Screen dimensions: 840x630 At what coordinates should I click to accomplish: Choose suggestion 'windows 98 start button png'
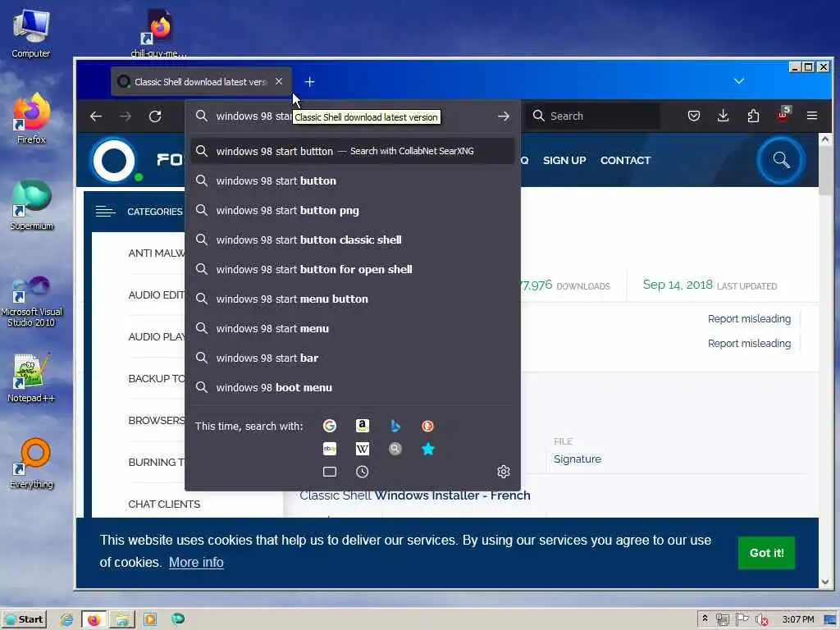(x=353, y=210)
